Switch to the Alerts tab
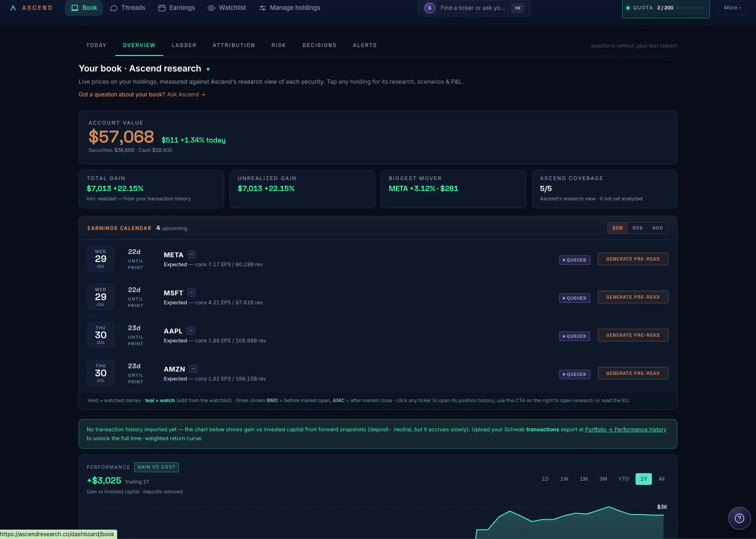 (365, 46)
